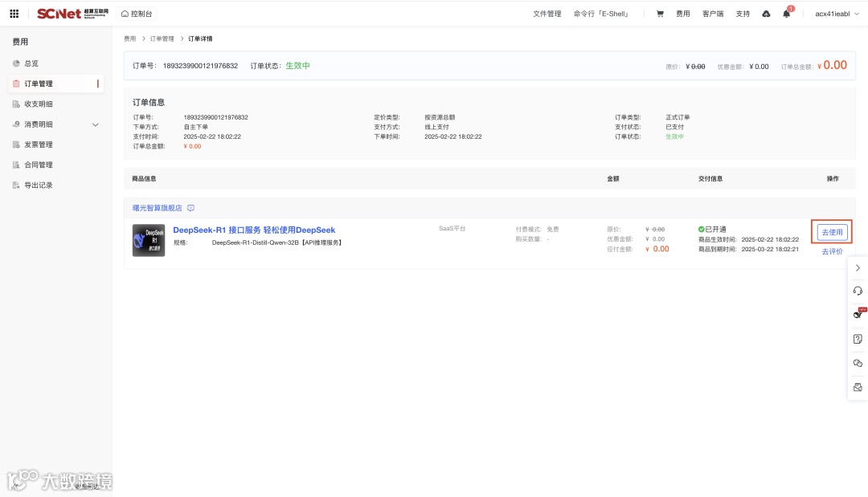
Task: Select 总览 in the sidebar
Action: [31, 63]
